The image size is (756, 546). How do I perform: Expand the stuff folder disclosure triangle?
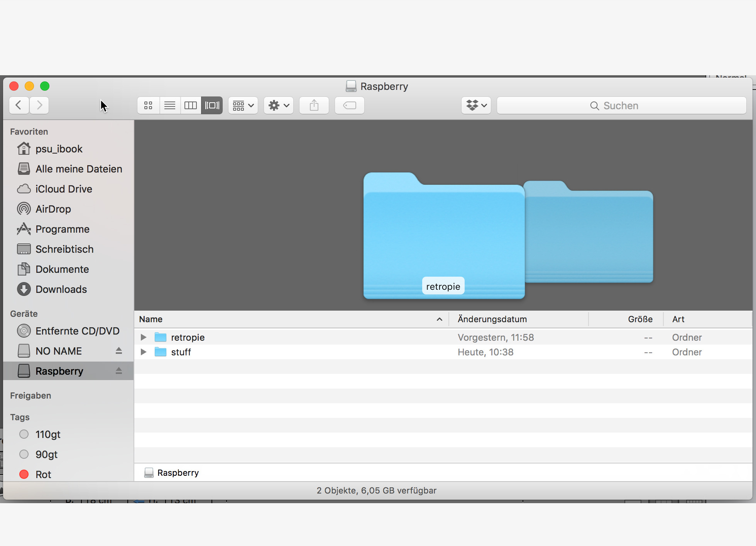tap(143, 352)
